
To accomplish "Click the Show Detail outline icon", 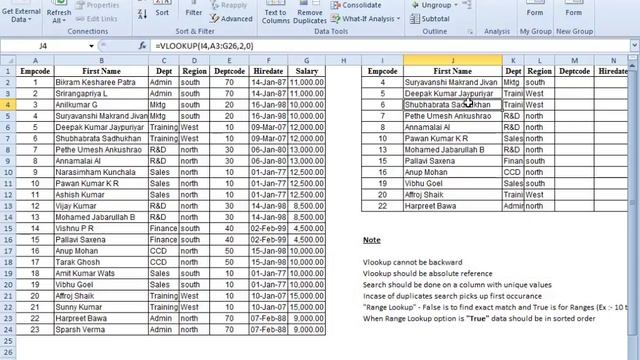I will pyautogui.click(x=467, y=5).
